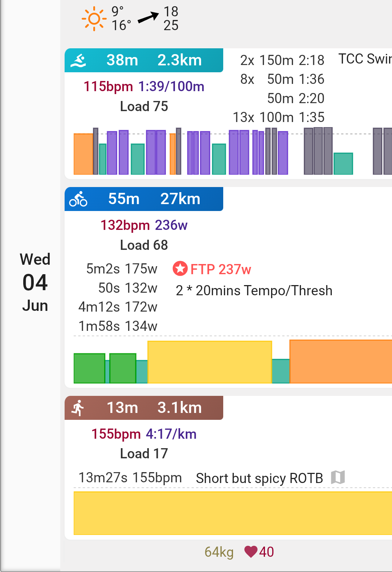Image resolution: width=392 pixels, height=572 pixels.
Task: Click the orange ride interval block
Action: pos(340,361)
